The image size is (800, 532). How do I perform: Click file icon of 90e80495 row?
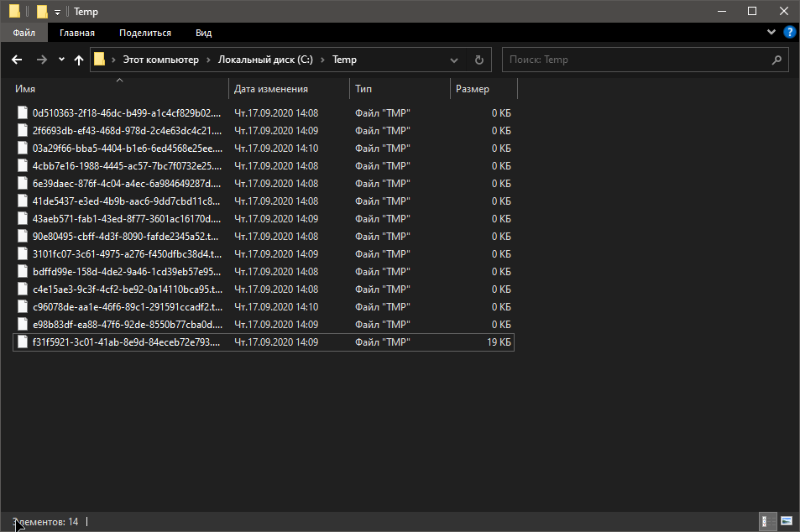click(23, 236)
